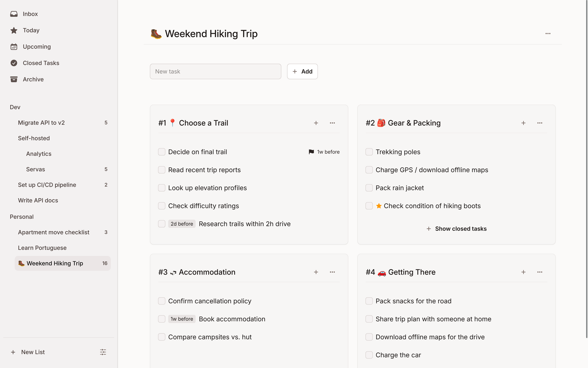Add a task to Gear & Packing section
This screenshot has width=588, height=368.
(523, 123)
